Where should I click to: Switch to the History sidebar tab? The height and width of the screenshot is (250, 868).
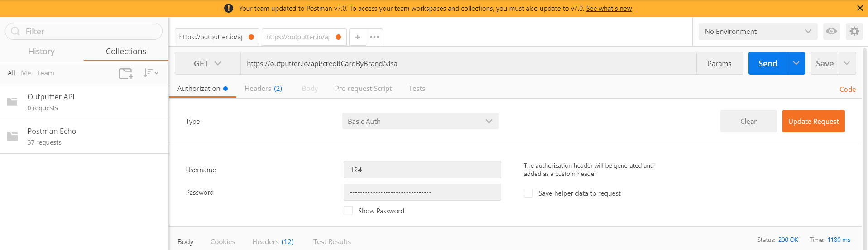coord(42,52)
